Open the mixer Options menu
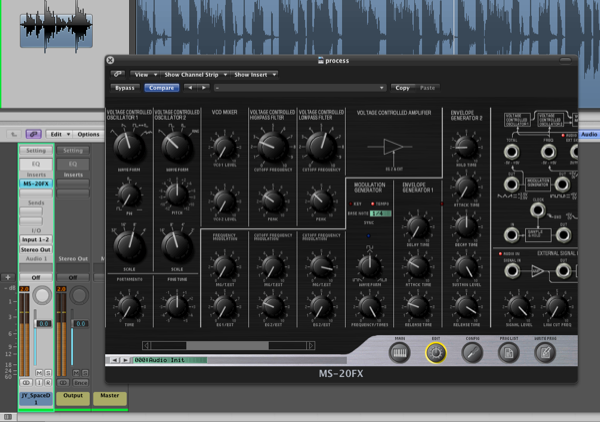600x422 pixels. click(87, 134)
